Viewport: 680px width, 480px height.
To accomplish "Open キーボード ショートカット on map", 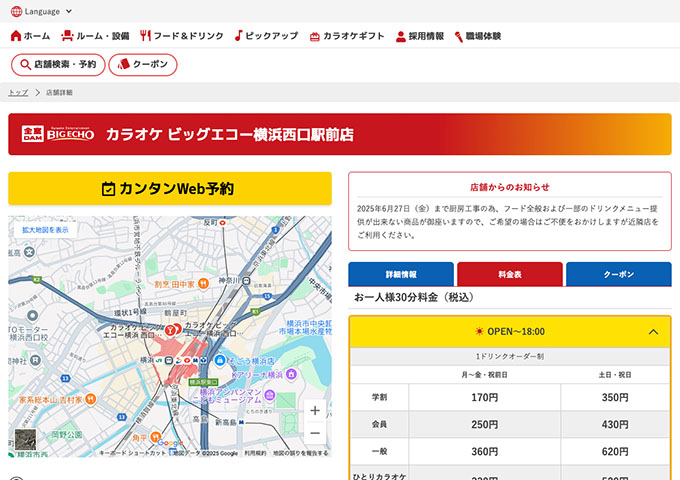I will click(133, 453).
